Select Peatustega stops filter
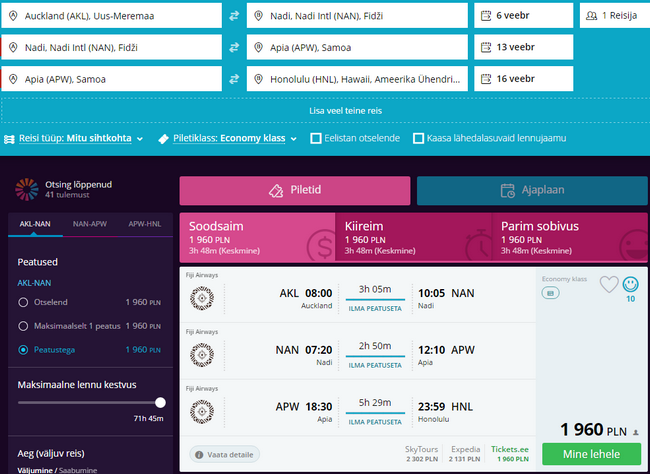The width and height of the screenshot is (650, 474). coord(23,350)
